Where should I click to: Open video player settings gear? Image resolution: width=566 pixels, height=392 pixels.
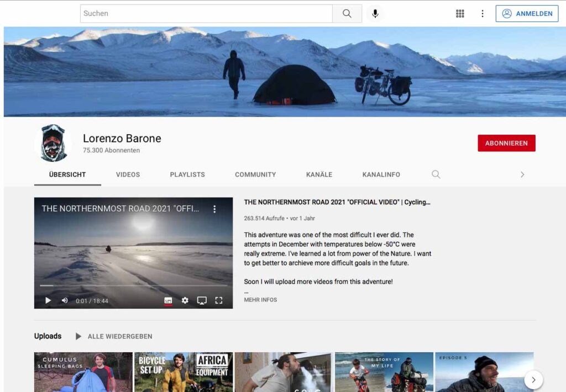click(185, 300)
